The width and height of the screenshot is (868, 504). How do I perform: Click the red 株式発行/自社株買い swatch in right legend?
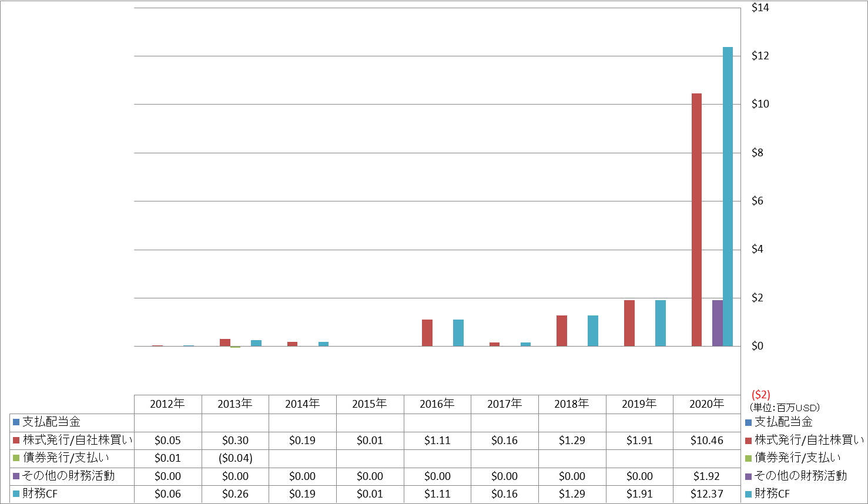coord(748,440)
